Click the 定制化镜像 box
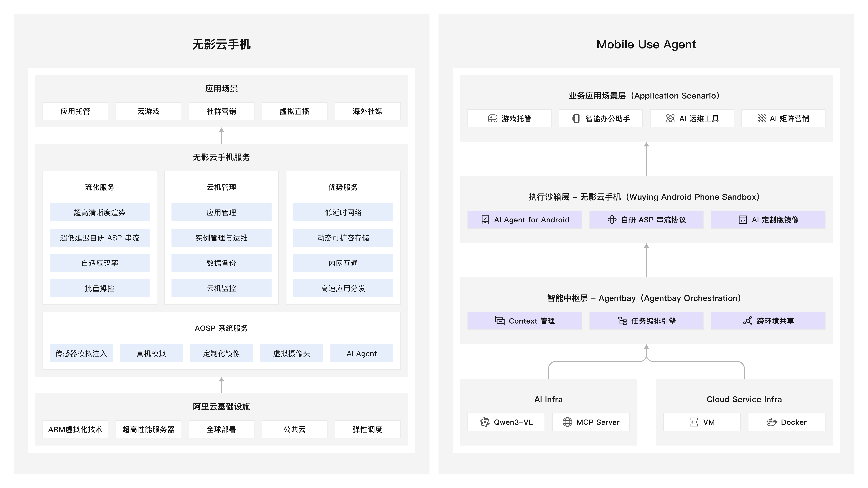 coord(221,353)
